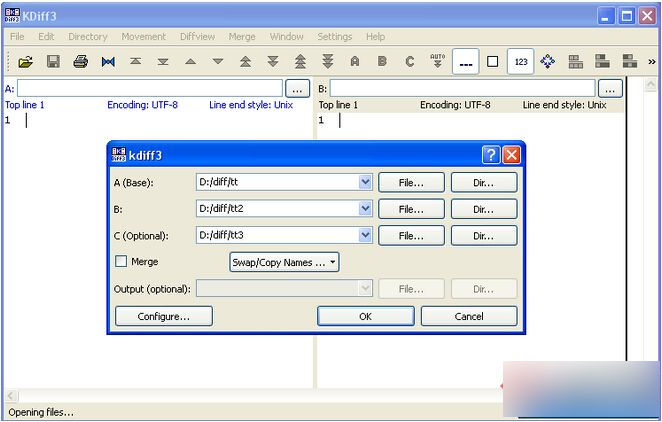Expand the A (Base) path dropdown arrow

click(x=365, y=182)
